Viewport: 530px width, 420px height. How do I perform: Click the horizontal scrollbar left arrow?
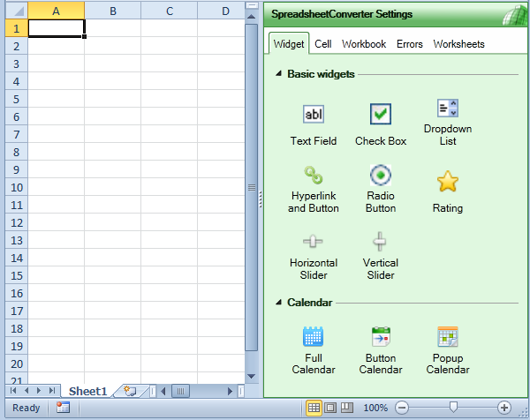[x=163, y=391]
